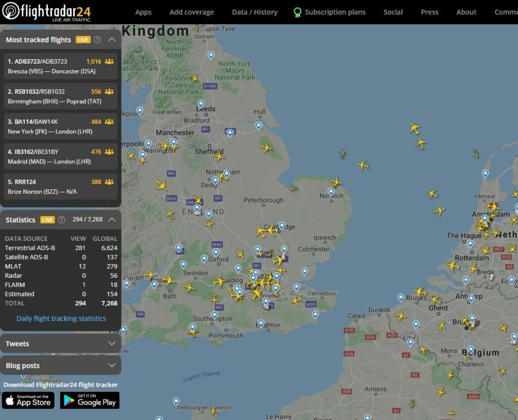
Task: Open Add coverage menu item
Action: (x=192, y=12)
